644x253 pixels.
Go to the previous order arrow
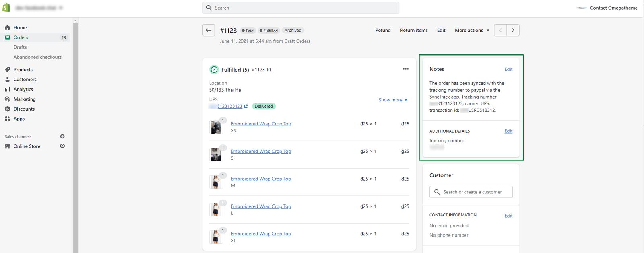point(500,30)
